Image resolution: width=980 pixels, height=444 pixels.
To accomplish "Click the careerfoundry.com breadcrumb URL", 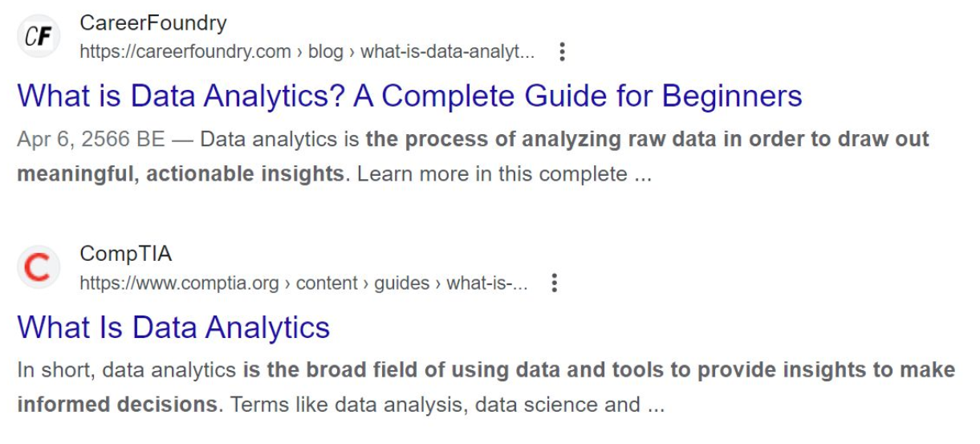I will tap(185, 52).
